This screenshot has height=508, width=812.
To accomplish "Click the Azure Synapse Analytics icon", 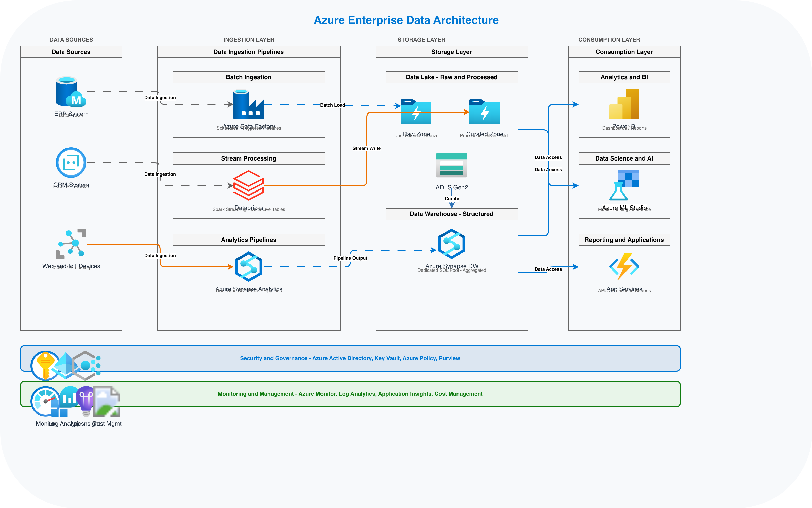I will click(249, 267).
